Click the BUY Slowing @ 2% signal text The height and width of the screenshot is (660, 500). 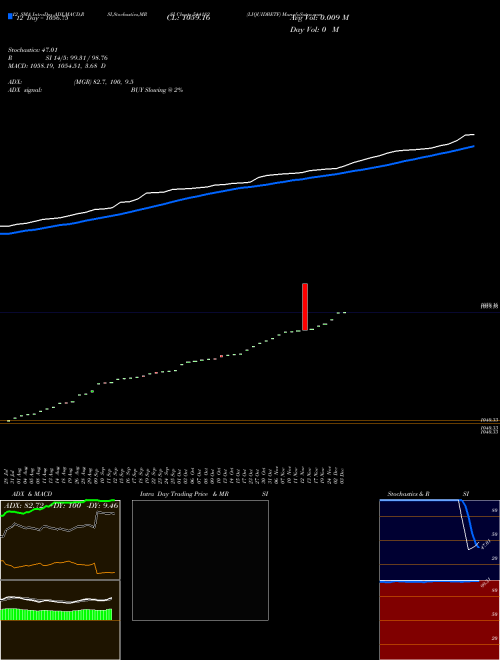click(x=157, y=90)
